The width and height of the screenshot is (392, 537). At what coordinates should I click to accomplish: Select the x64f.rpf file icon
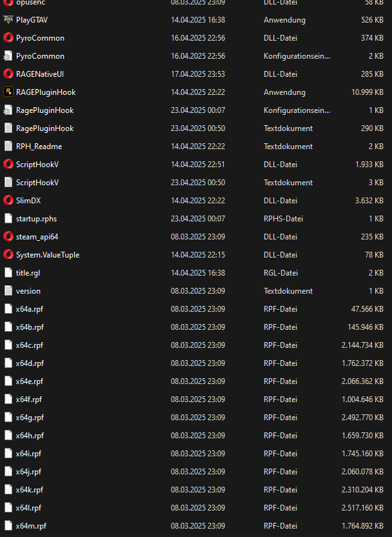tap(8, 400)
